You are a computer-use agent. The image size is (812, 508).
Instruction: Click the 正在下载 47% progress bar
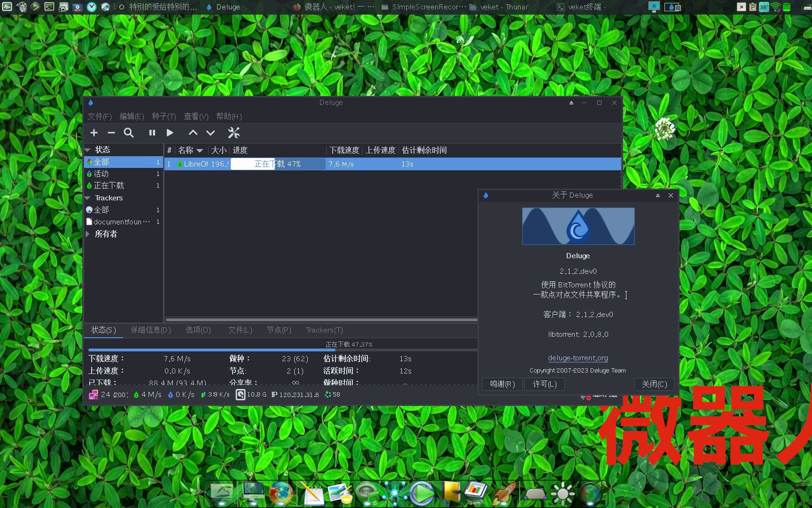coord(278,164)
